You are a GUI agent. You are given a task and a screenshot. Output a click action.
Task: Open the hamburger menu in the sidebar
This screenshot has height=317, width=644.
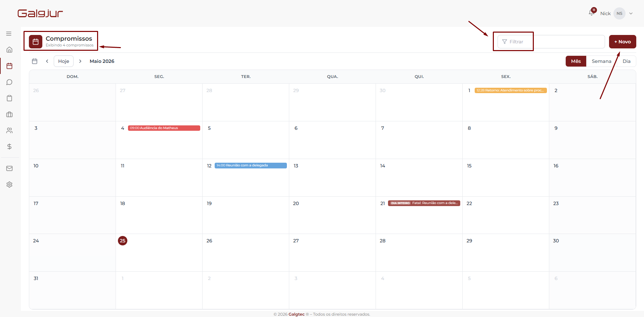coord(9,34)
